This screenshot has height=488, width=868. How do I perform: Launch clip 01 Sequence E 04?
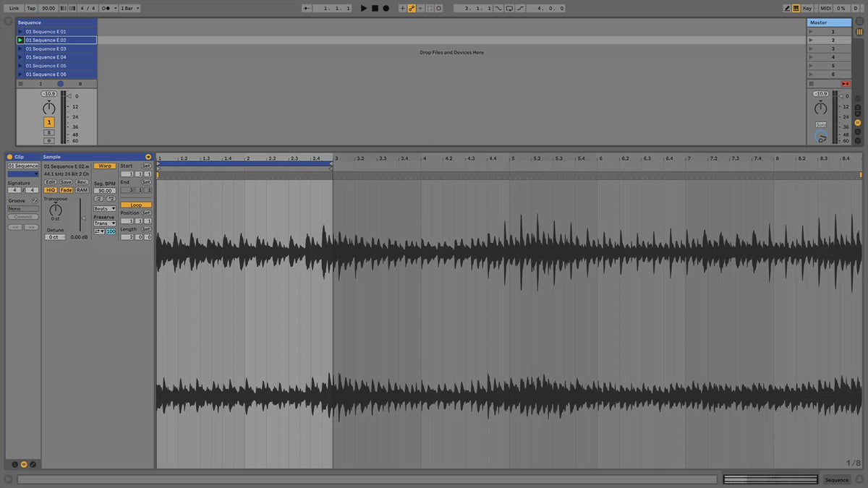(20, 57)
